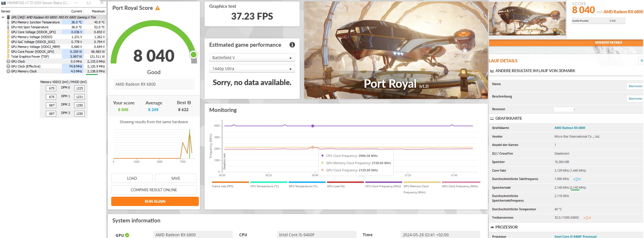Click the DPM 1 MVDD field 1231

coord(80,97)
